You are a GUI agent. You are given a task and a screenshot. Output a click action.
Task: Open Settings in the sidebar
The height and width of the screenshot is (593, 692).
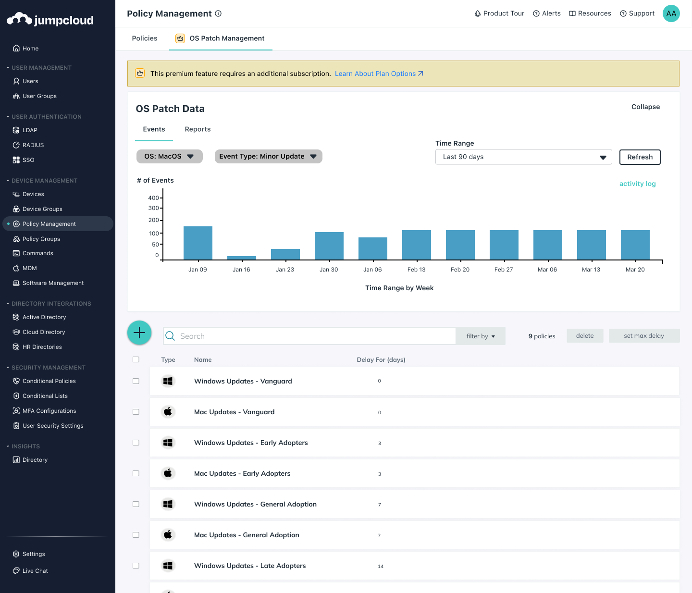coord(33,553)
